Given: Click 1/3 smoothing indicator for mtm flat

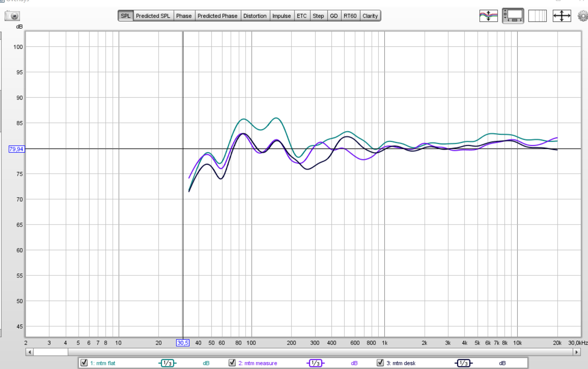Looking at the screenshot, I should click(x=167, y=363).
